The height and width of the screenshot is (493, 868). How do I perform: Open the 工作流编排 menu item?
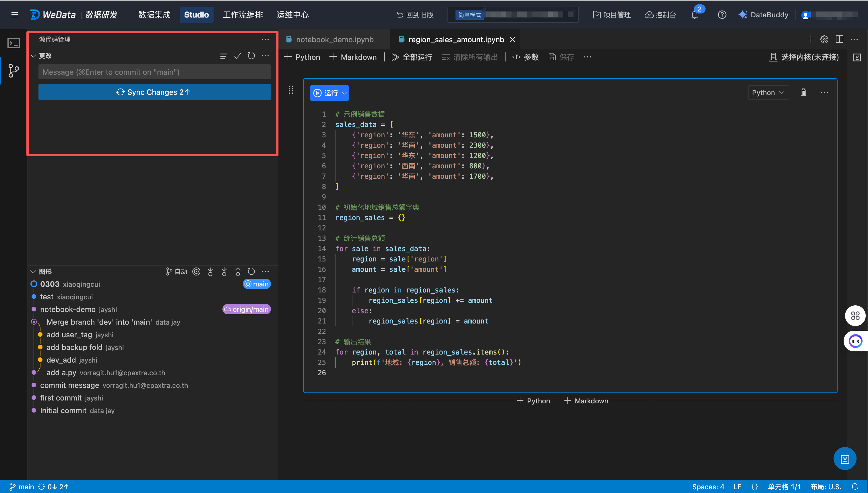tap(243, 15)
